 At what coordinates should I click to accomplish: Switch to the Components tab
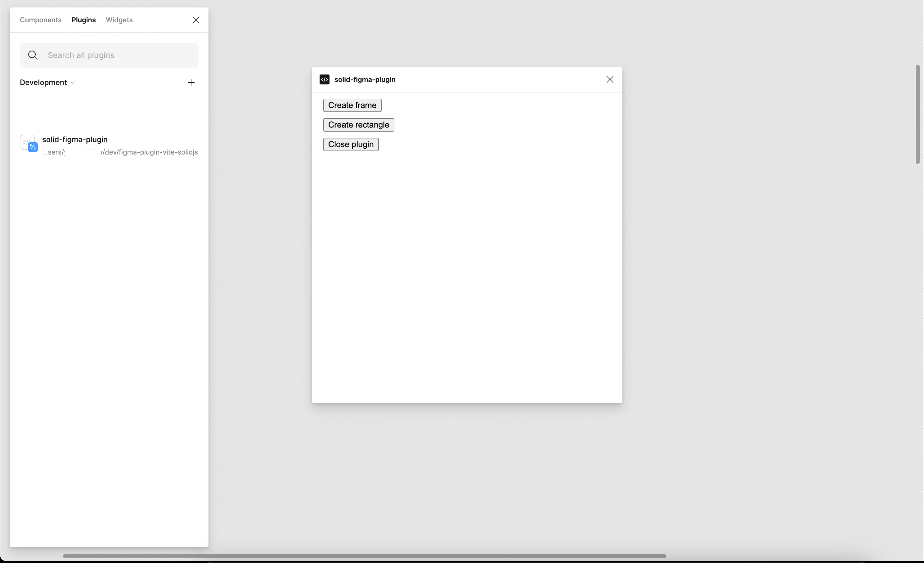click(41, 20)
